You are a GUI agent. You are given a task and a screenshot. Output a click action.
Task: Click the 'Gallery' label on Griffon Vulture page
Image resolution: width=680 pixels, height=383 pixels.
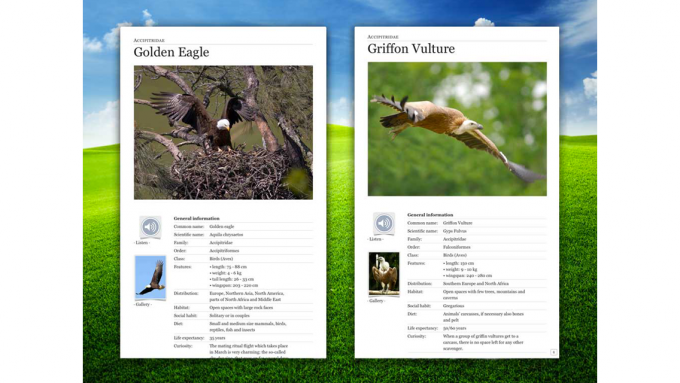click(376, 301)
